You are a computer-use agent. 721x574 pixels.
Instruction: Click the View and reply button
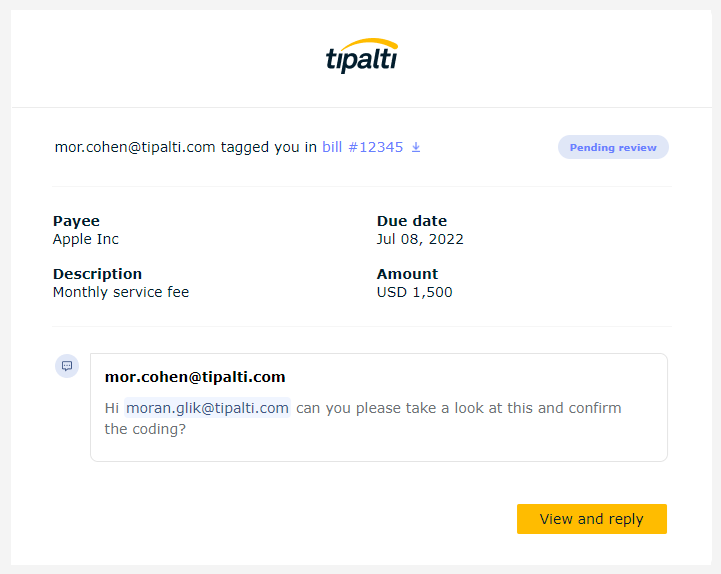coord(592,519)
